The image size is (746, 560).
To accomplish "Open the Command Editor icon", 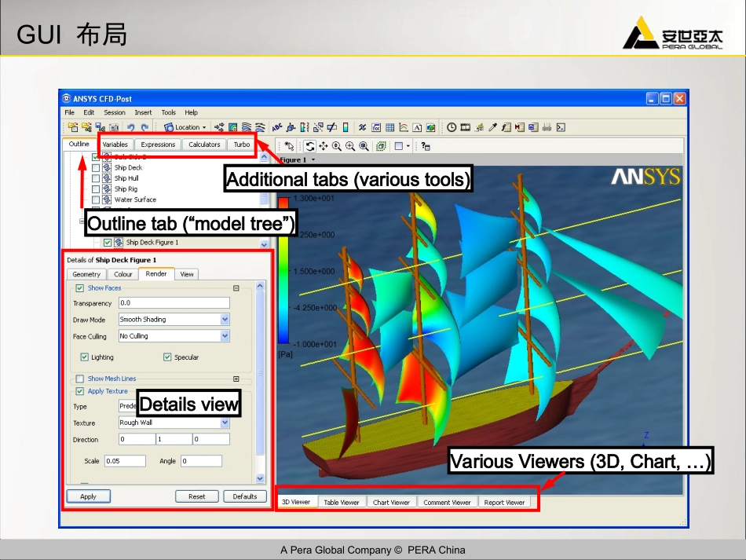I will (561, 127).
